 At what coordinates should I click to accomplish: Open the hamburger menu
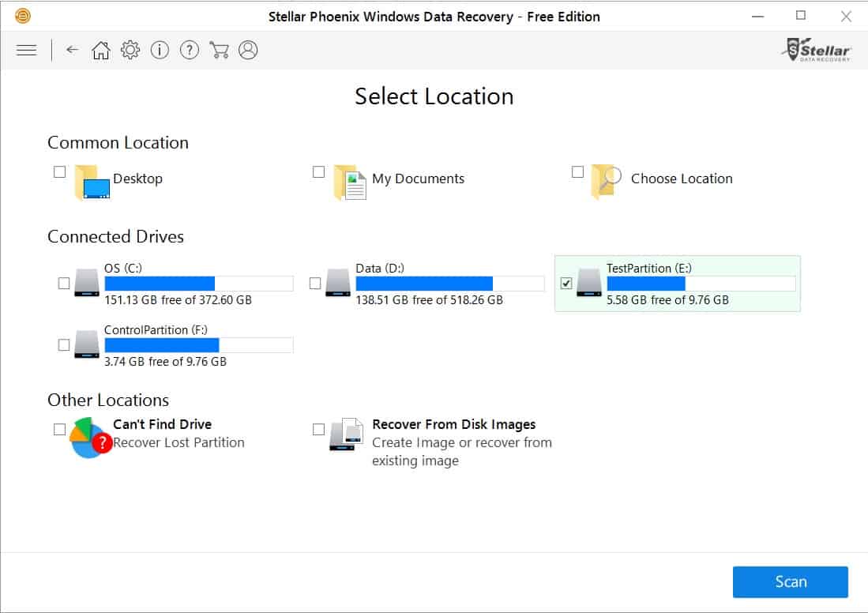26,51
